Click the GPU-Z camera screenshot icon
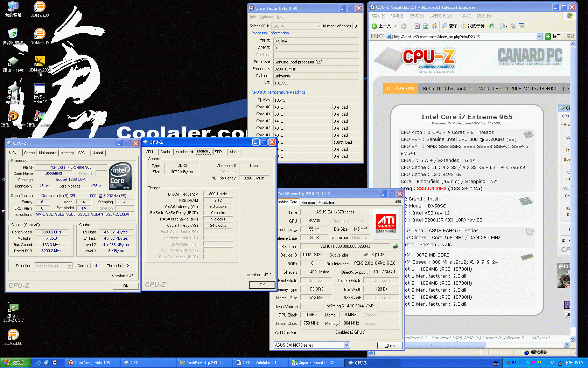The image size is (588, 368). [x=398, y=202]
